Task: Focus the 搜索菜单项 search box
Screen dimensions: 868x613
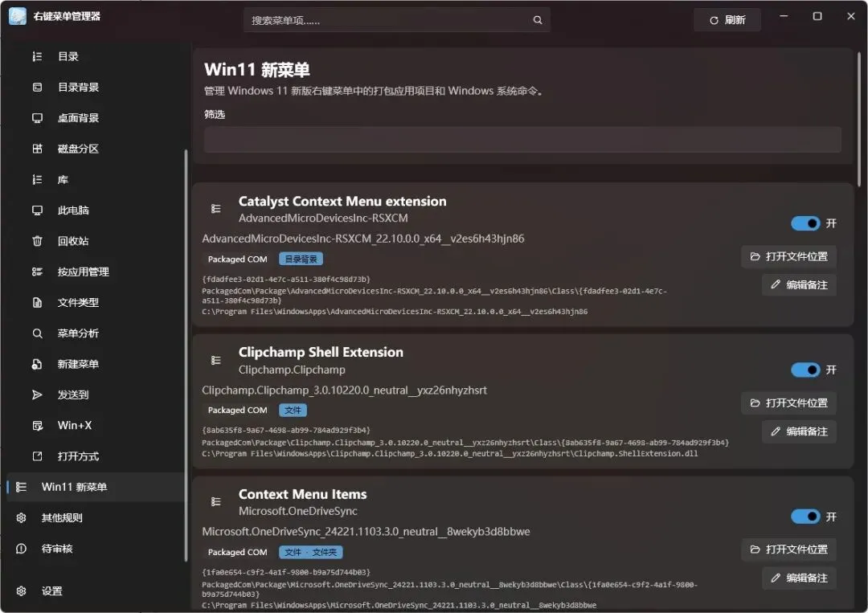Action: (397, 20)
